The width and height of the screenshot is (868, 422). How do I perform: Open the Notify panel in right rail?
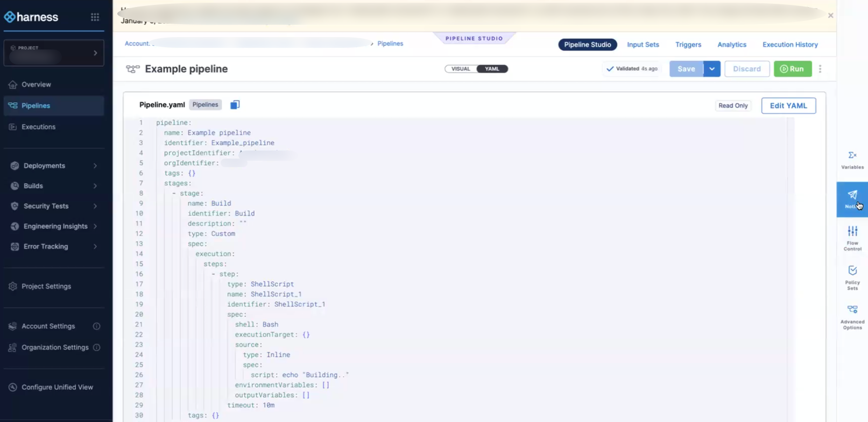[x=852, y=199]
